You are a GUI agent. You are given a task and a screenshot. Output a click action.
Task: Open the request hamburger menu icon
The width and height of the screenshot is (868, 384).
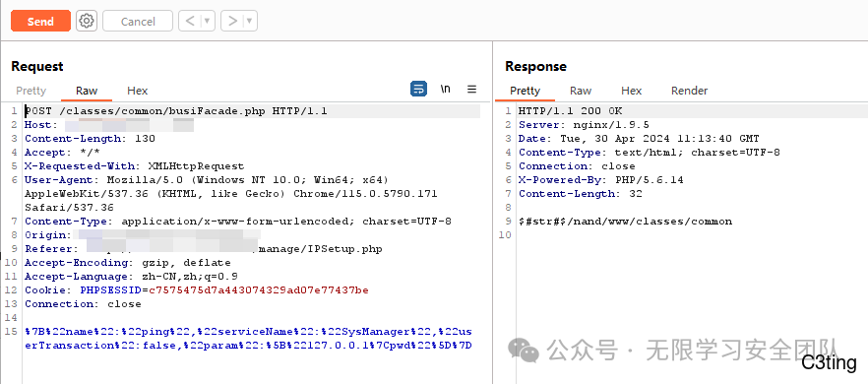pos(471,89)
